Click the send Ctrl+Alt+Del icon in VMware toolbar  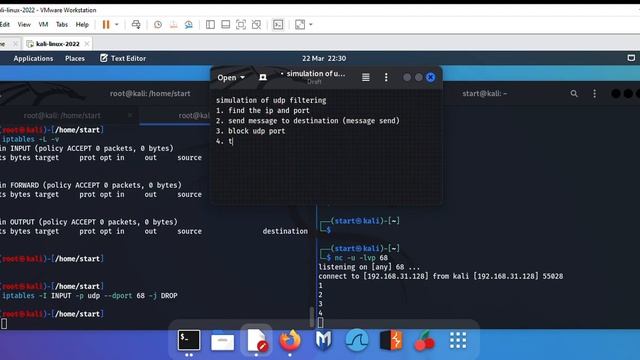[136, 24]
